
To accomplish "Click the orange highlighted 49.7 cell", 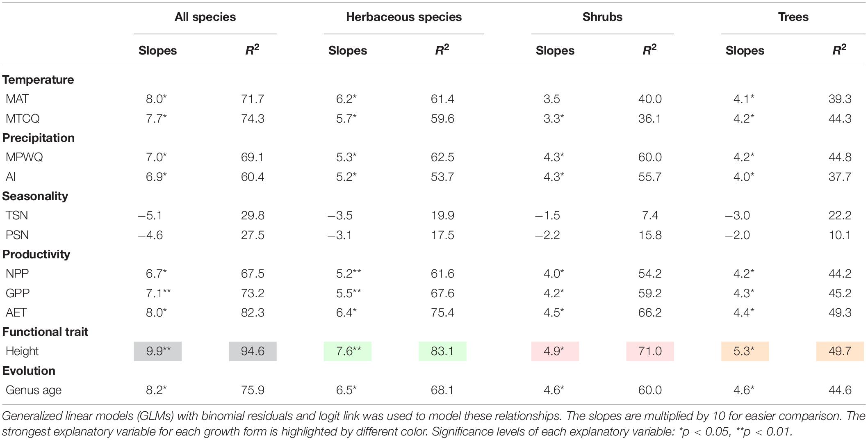I will (840, 351).
